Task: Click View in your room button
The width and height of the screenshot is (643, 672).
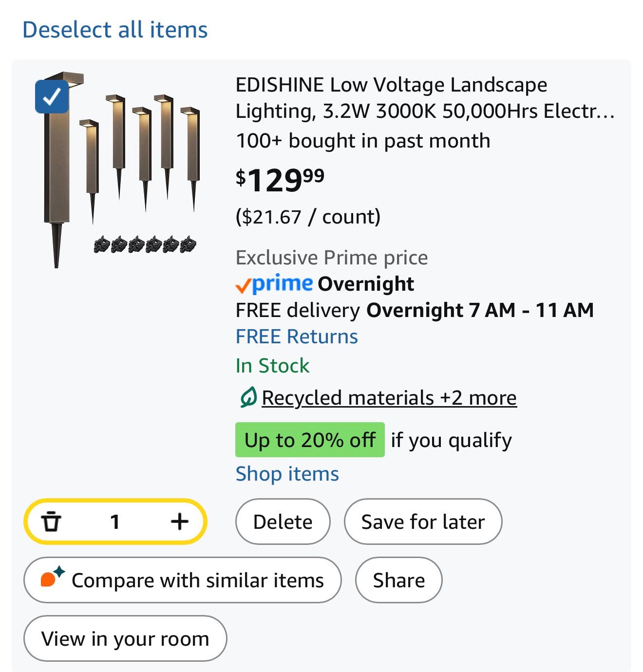Action: (125, 638)
